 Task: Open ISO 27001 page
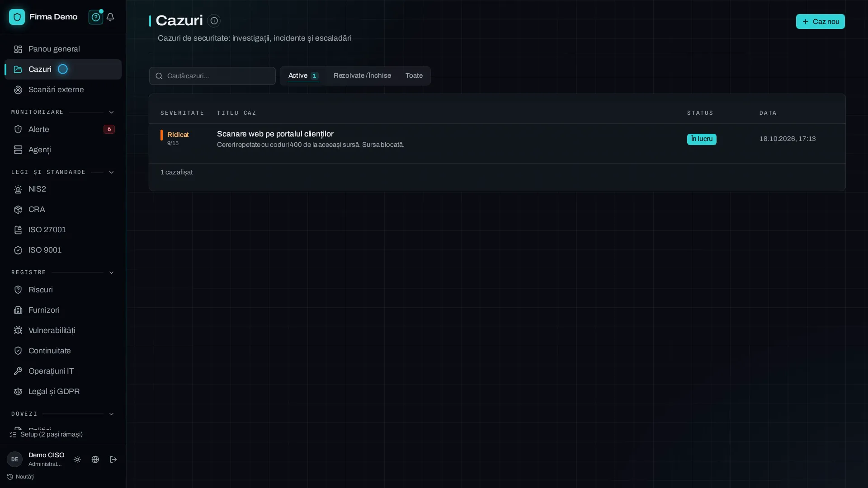tap(63, 230)
